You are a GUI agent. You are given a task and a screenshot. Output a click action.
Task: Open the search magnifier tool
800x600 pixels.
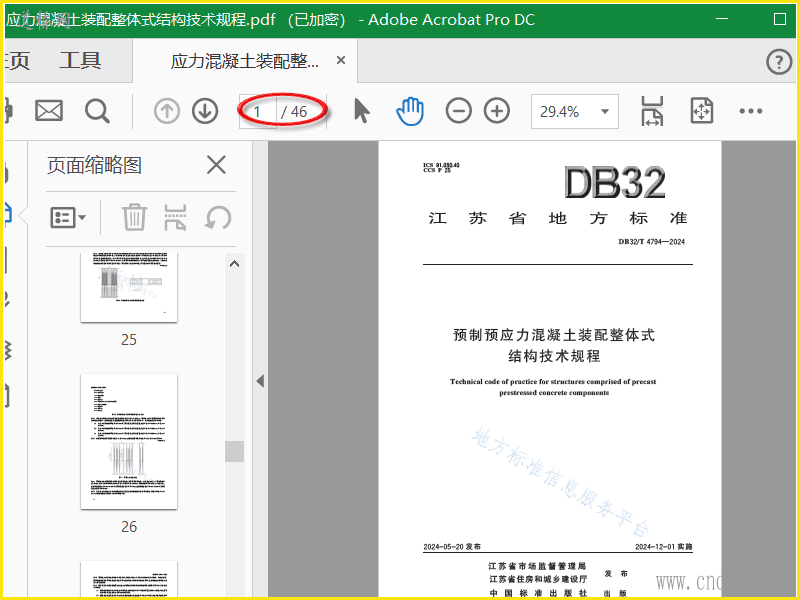tap(97, 111)
